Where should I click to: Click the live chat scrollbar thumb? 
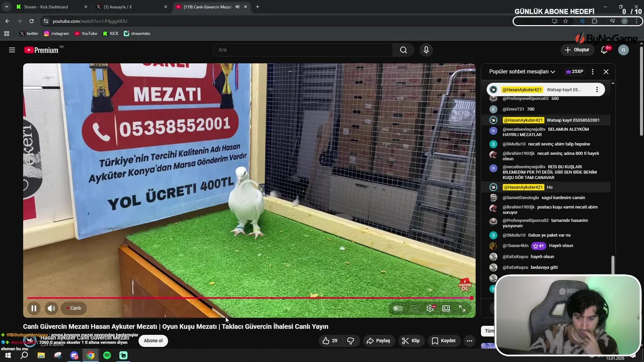pyautogui.click(x=612, y=265)
